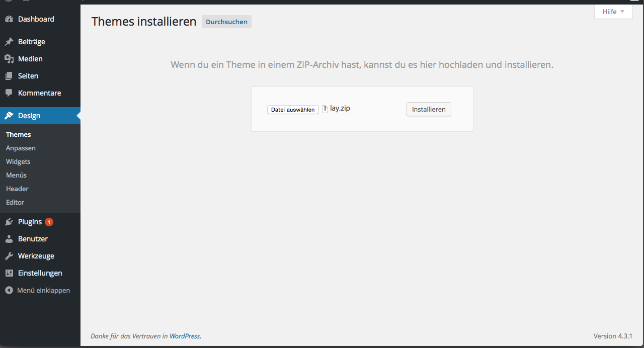
Task: Click the Seiten pages icon
Action: coord(10,75)
